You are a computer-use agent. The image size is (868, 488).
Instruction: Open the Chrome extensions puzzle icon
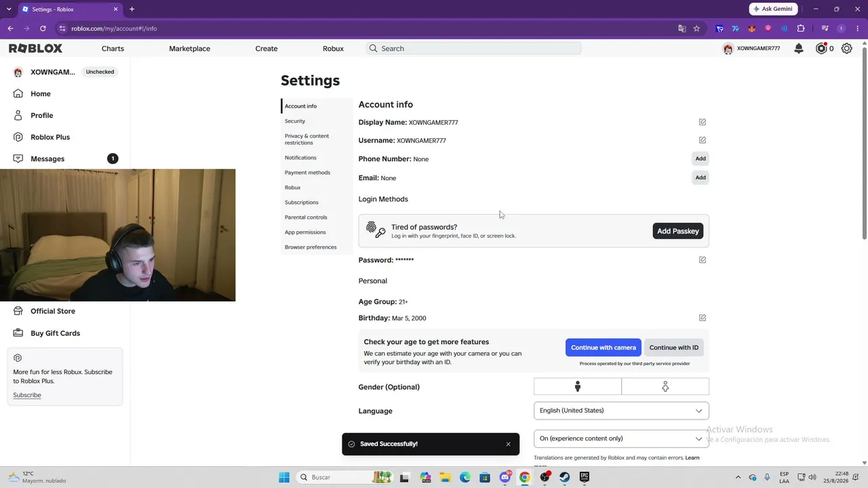click(x=801, y=28)
